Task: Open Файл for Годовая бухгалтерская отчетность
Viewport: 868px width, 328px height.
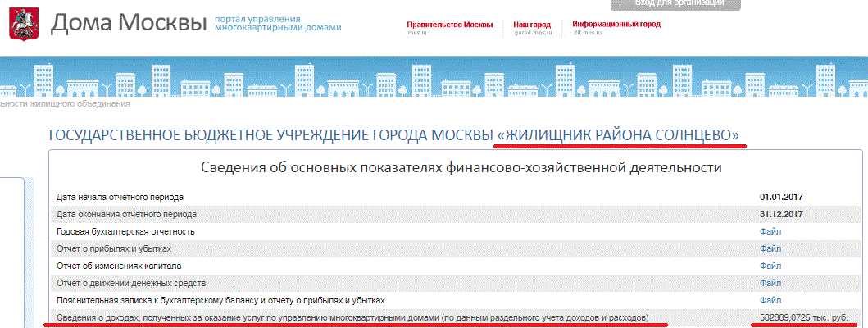Action: pyautogui.click(x=770, y=231)
